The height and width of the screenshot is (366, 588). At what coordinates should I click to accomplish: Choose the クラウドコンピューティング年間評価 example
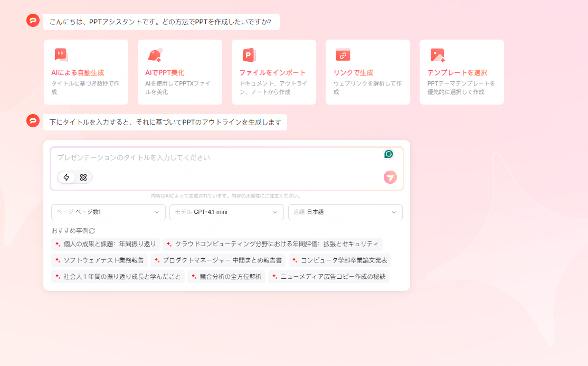[x=272, y=244]
